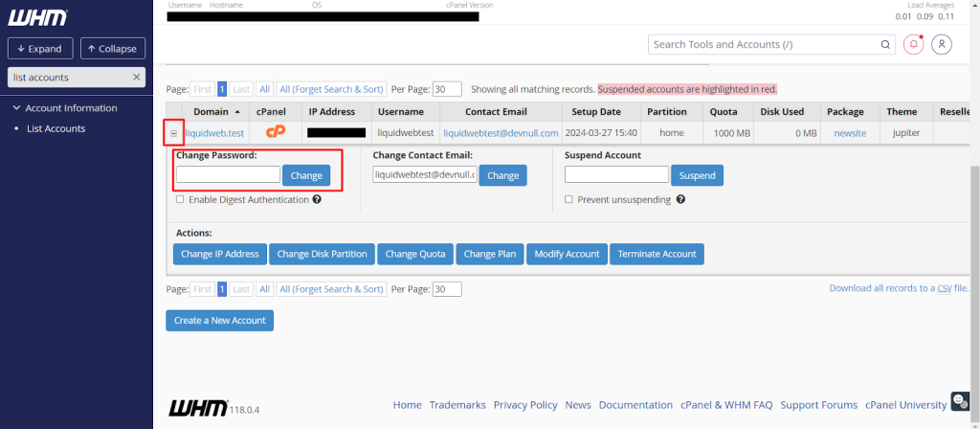The height and width of the screenshot is (429, 980).
Task: Open the notifications bell icon
Action: click(x=914, y=44)
